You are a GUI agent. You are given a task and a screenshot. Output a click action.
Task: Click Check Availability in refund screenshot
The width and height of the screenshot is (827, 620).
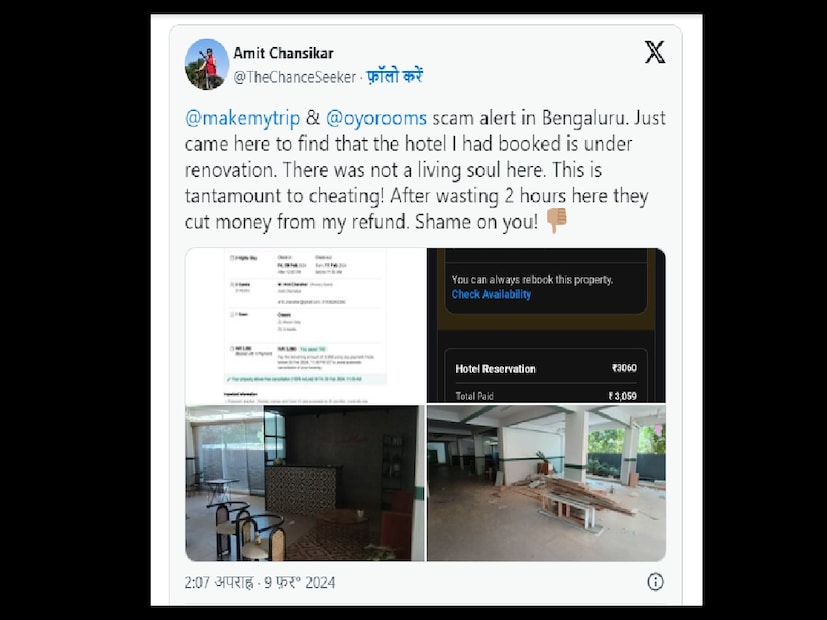(x=491, y=294)
